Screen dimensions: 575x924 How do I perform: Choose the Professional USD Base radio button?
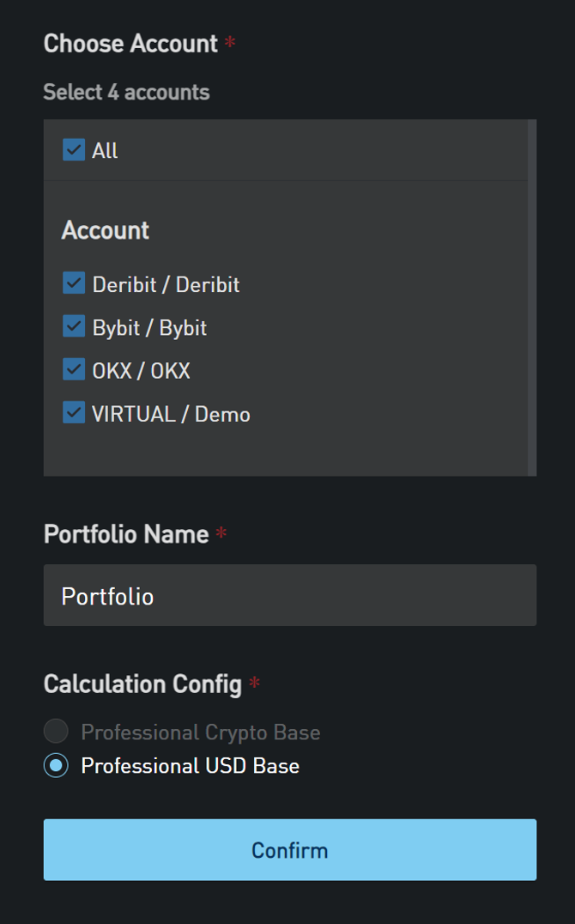point(56,765)
